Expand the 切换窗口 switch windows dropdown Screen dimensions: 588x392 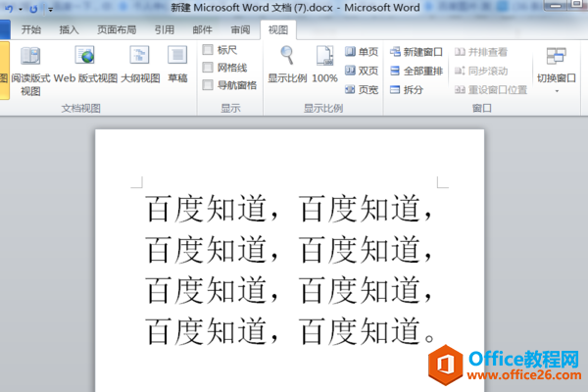tap(557, 70)
